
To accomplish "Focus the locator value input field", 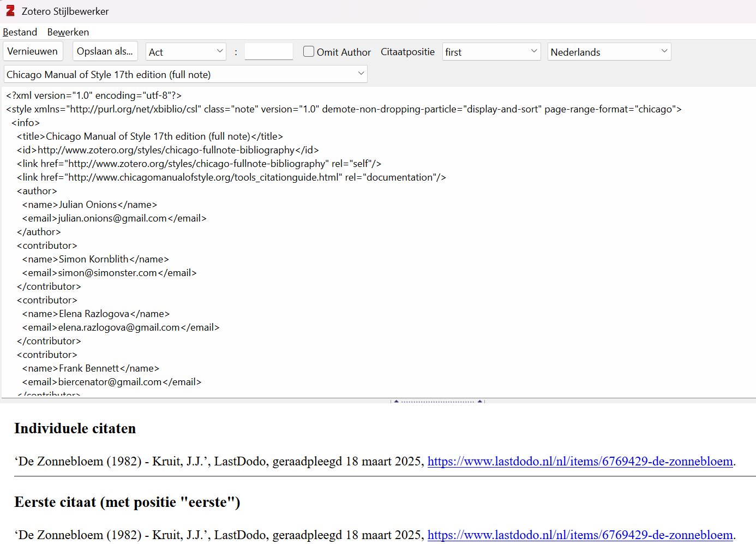I will coord(269,52).
